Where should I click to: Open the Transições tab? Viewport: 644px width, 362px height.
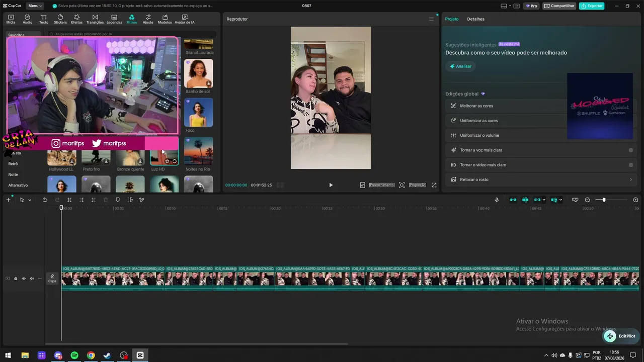coord(95,19)
